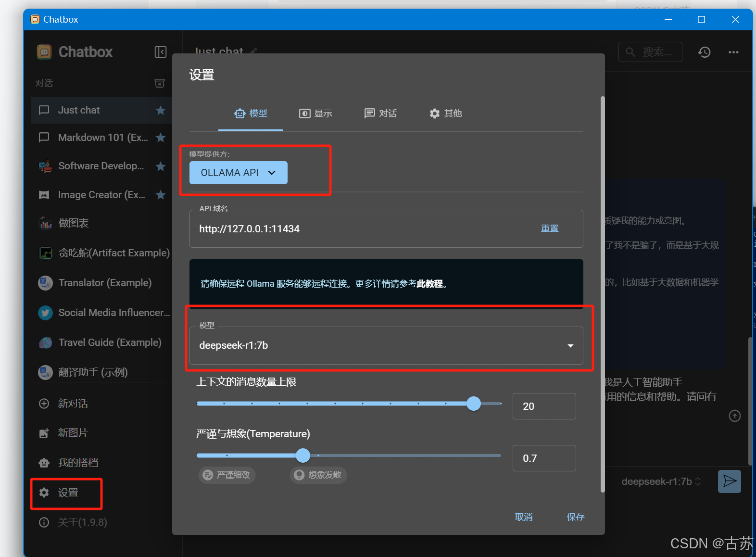
Task: Open Image Creator conversation picture icon
Action: (x=44, y=195)
